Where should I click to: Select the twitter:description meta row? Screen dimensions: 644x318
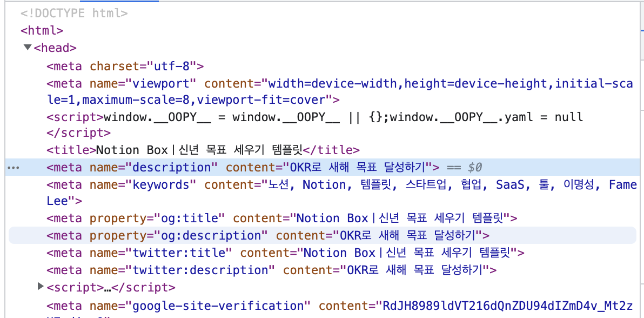[x=271, y=270]
